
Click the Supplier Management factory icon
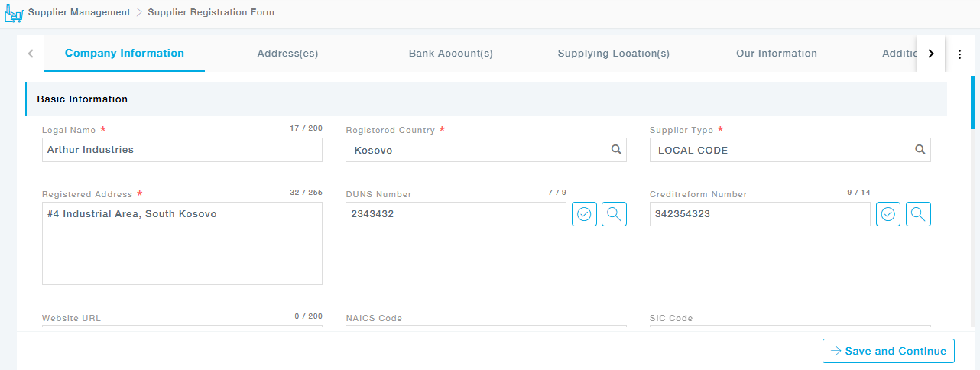pos(14,13)
